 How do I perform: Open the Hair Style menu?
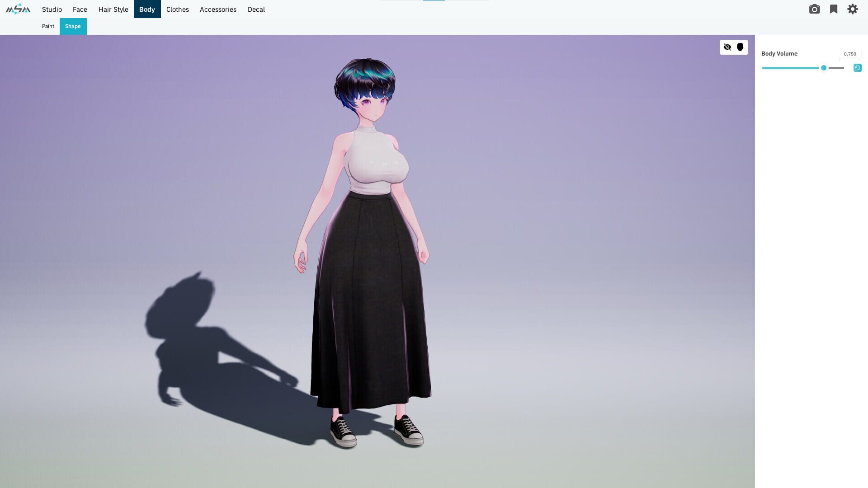113,9
